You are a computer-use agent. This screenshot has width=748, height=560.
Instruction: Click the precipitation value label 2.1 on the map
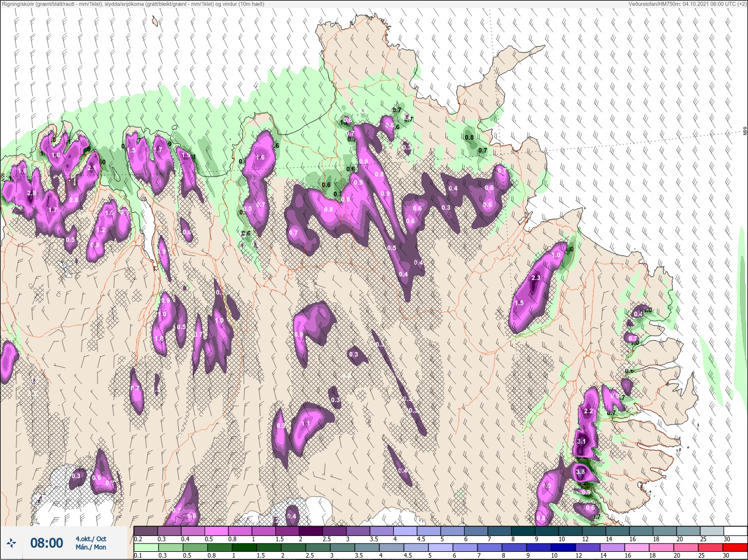[x=91, y=168]
